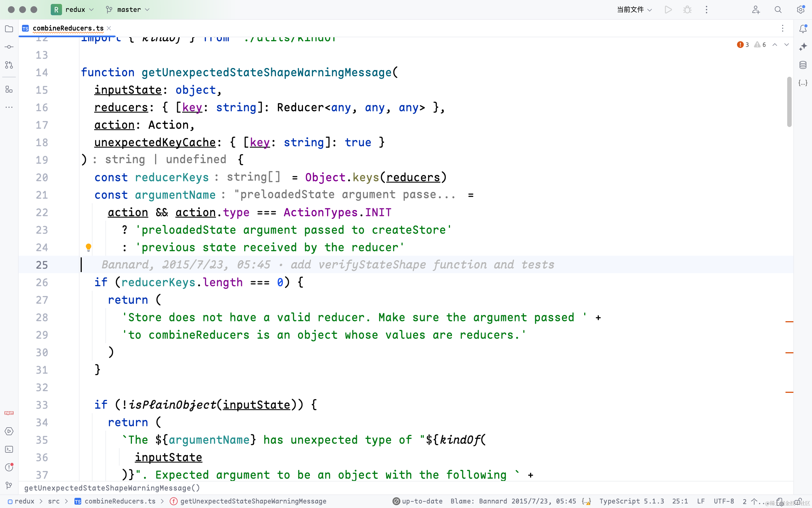Image resolution: width=812 pixels, height=508 pixels.
Task: Click the first orange error stripe marker
Action: pos(789,321)
